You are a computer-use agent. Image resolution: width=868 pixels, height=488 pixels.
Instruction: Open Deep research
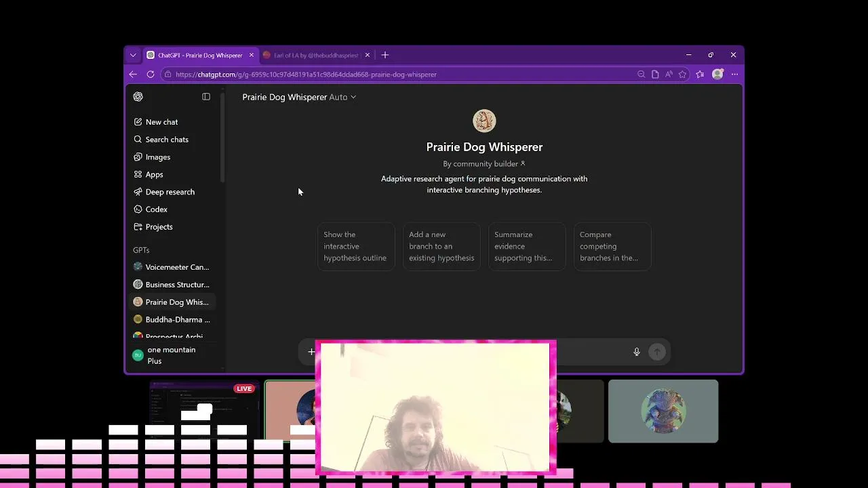coord(173,192)
